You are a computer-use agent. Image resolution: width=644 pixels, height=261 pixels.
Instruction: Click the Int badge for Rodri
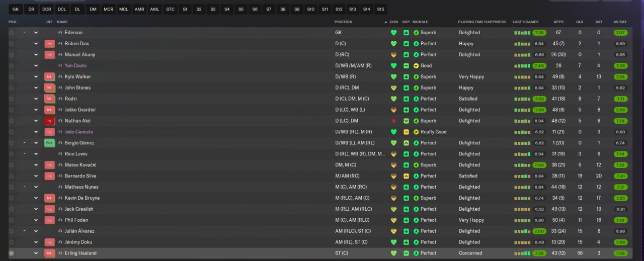(49, 99)
